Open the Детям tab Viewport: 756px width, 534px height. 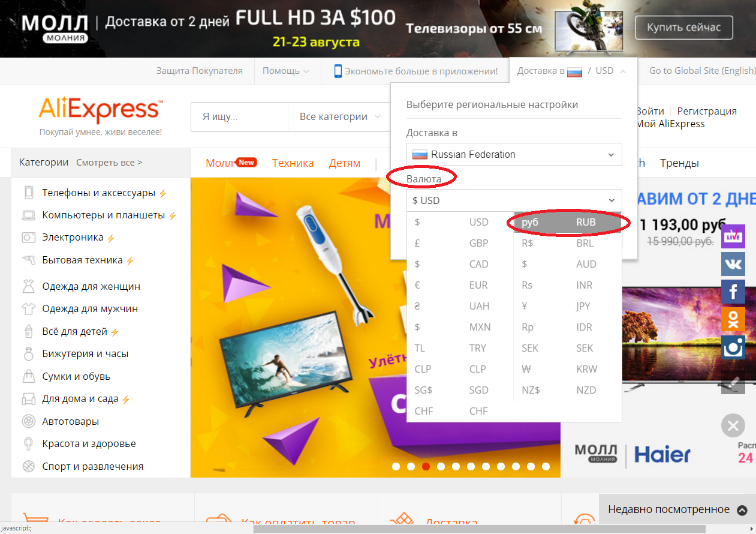tap(345, 163)
